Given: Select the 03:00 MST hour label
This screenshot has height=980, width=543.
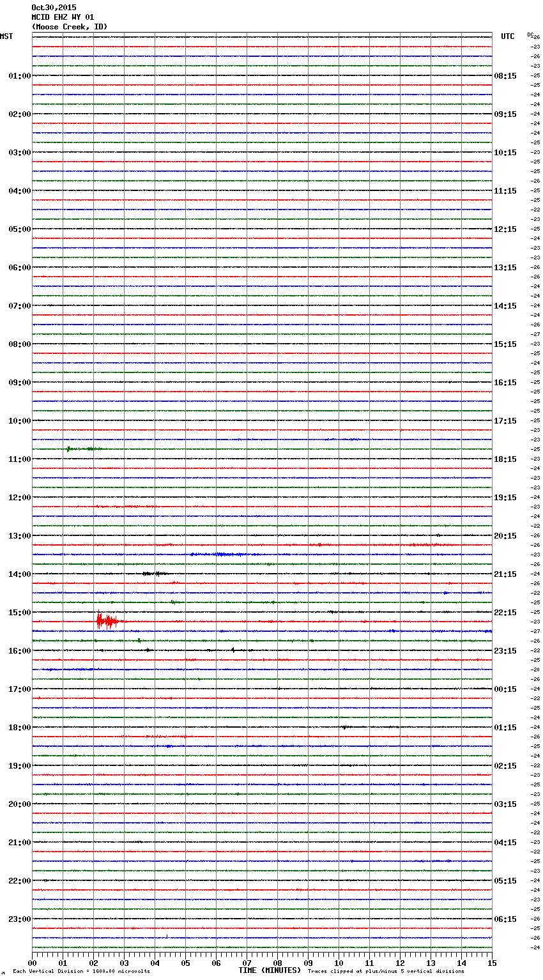Looking at the screenshot, I should pos(20,153).
